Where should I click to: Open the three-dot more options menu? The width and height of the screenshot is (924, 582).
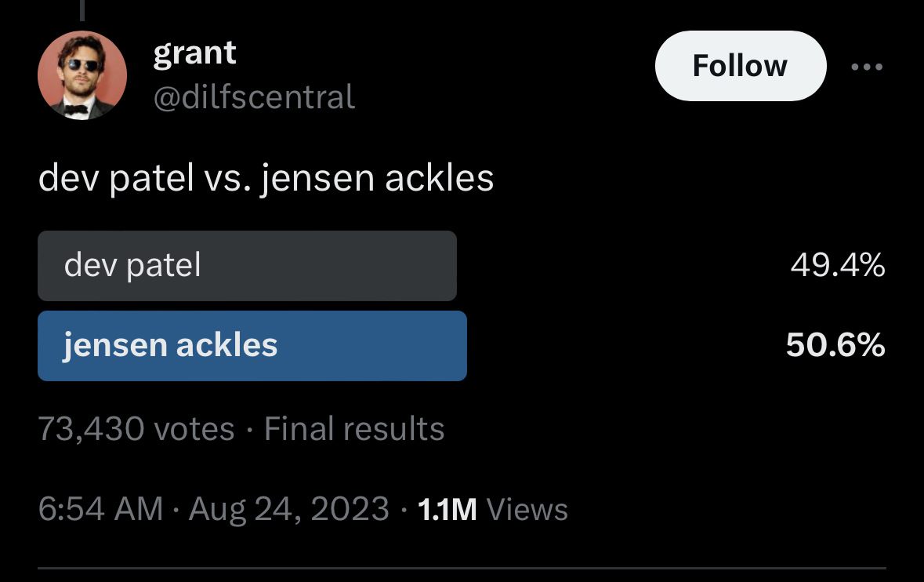(867, 67)
